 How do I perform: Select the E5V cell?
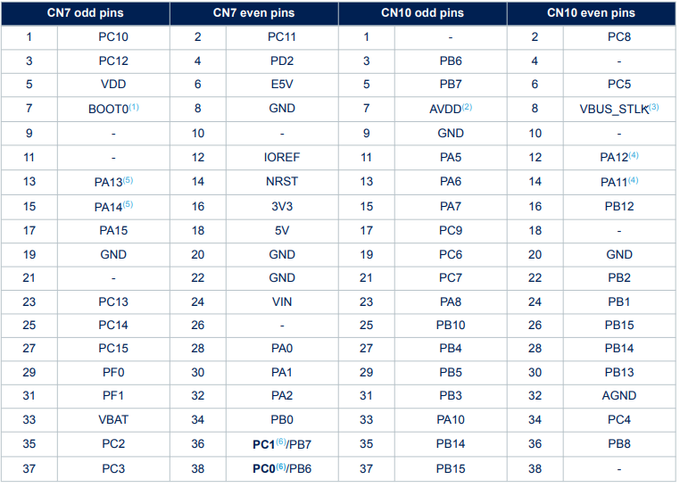tap(282, 84)
